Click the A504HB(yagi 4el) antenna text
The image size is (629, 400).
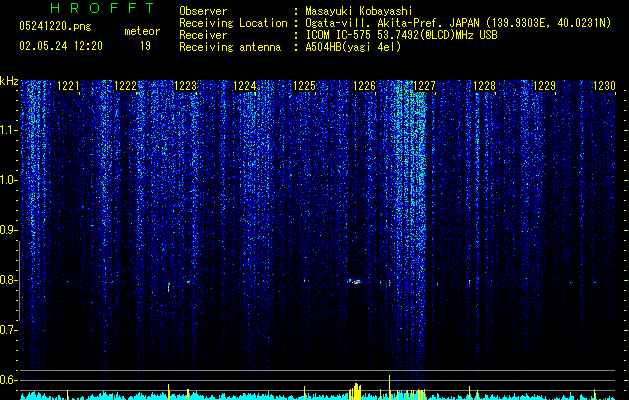353,47
